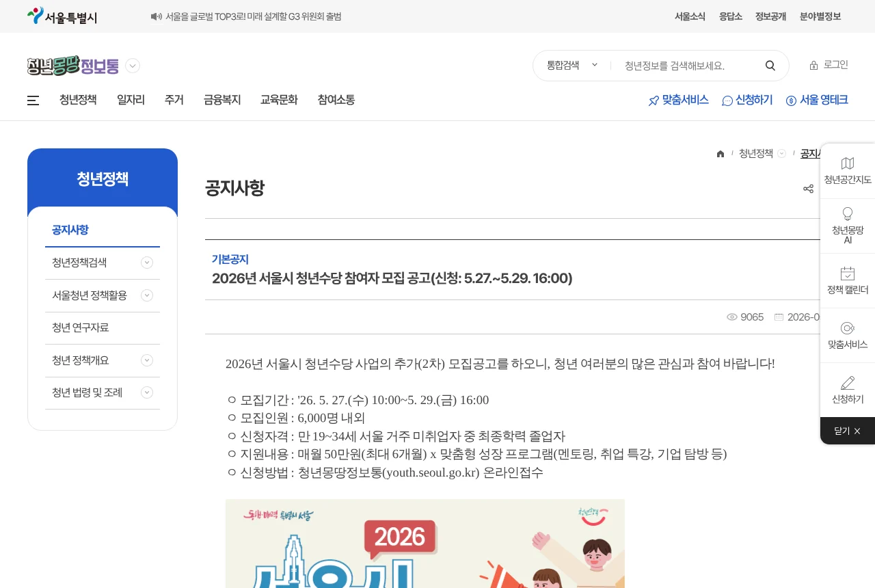
Task: Open the 참여소통 main menu
Action: coord(336,100)
